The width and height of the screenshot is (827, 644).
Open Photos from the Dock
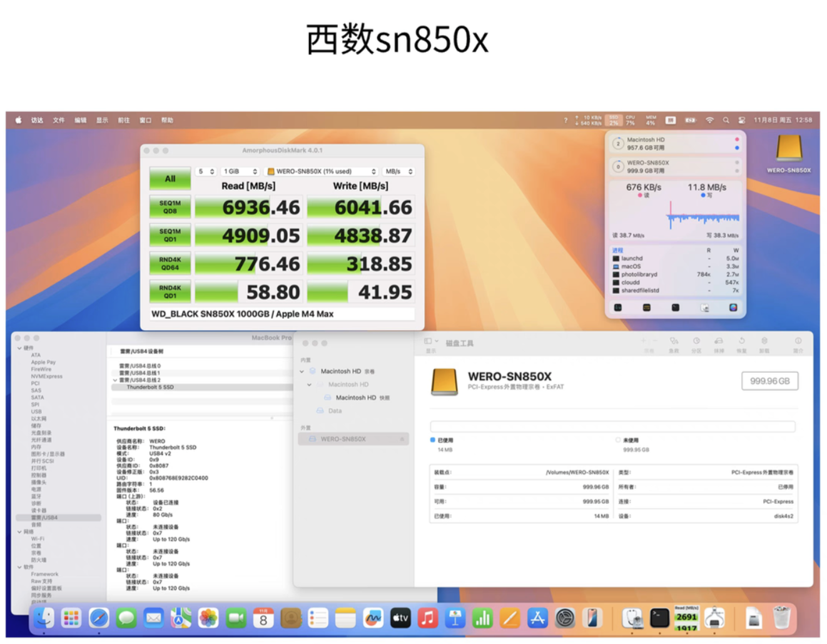pos(208,618)
